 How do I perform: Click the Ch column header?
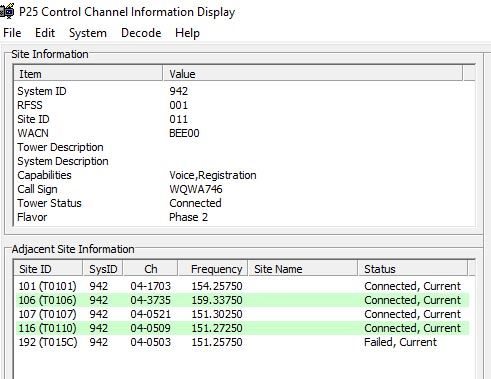pyautogui.click(x=151, y=269)
